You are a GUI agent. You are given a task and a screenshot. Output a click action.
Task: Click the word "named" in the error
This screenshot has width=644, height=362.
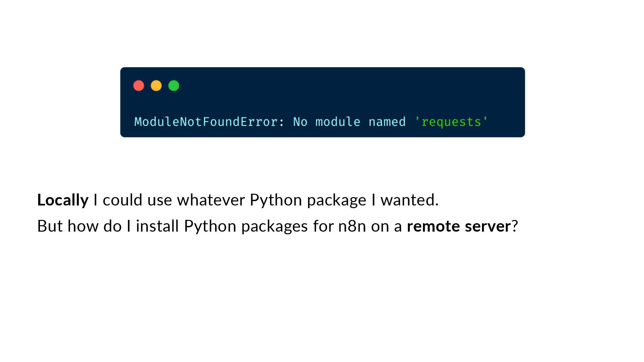(x=387, y=122)
